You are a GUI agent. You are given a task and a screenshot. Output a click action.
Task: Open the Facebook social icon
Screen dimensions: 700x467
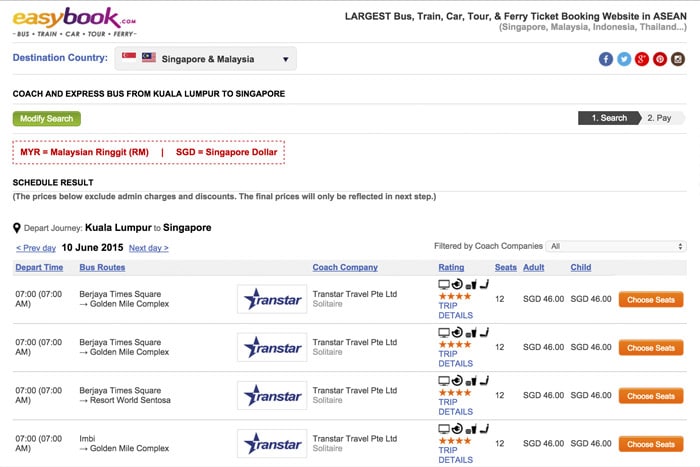click(x=606, y=59)
